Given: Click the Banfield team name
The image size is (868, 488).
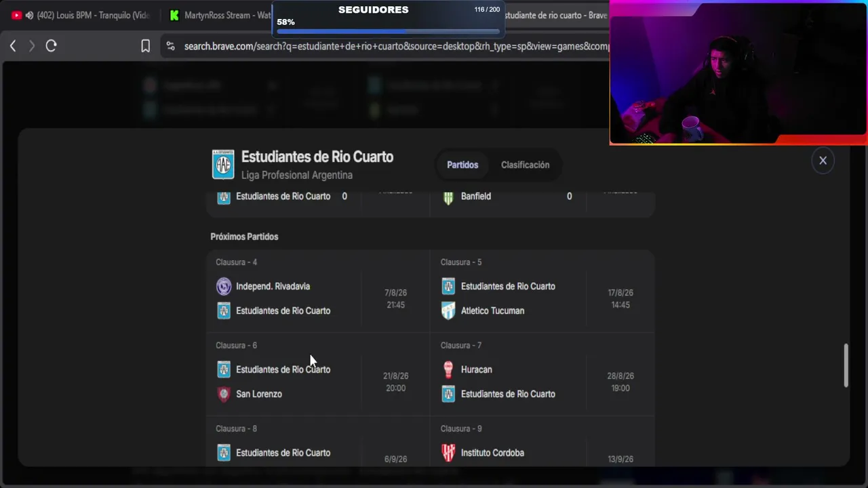Looking at the screenshot, I should 476,196.
